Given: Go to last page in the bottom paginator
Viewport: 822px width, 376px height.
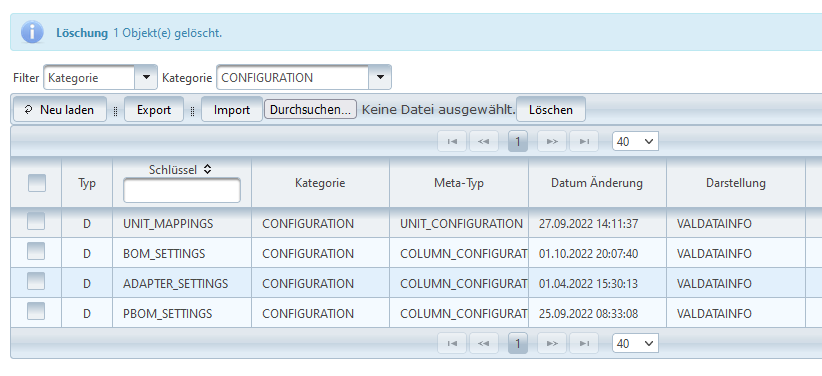Looking at the screenshot, I should [584, 343].
